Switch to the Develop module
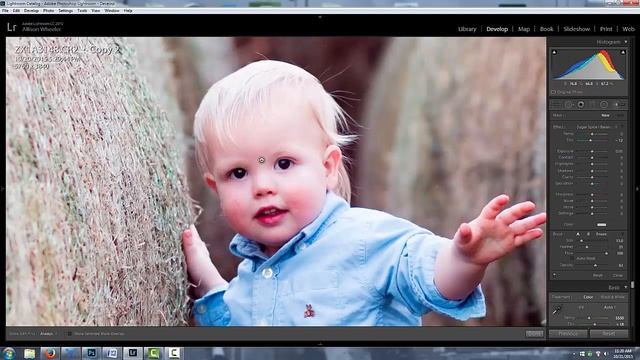 pos(497,29)
